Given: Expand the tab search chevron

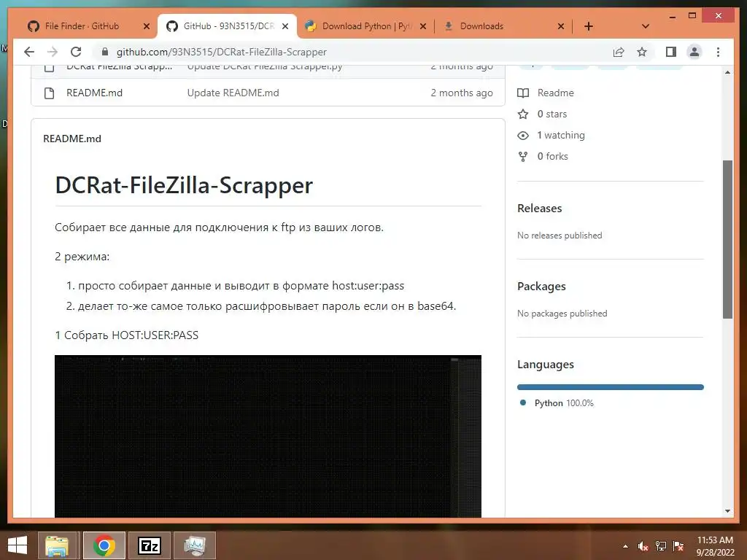Looking at the screenshot, I should tap(646, 26).
